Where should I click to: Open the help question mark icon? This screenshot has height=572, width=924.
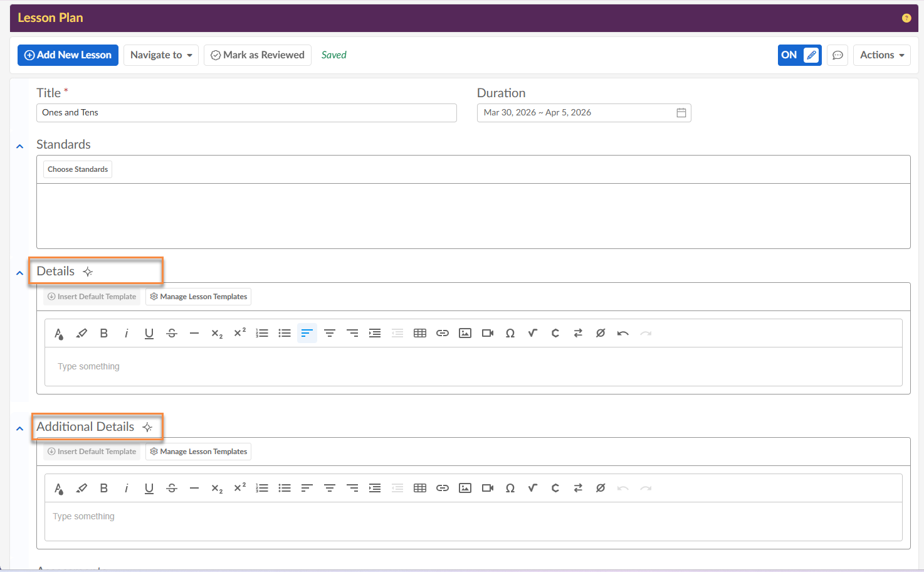click(x=906, y=18)
